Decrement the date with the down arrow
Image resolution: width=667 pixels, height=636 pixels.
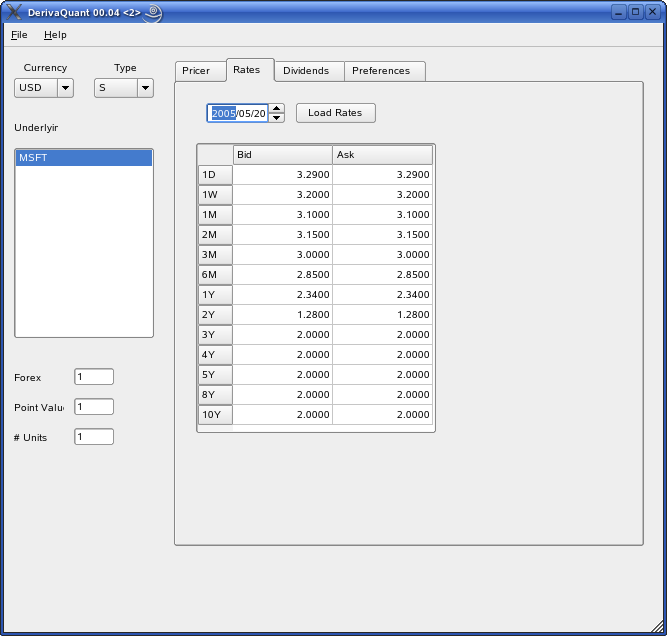[277, 118]
